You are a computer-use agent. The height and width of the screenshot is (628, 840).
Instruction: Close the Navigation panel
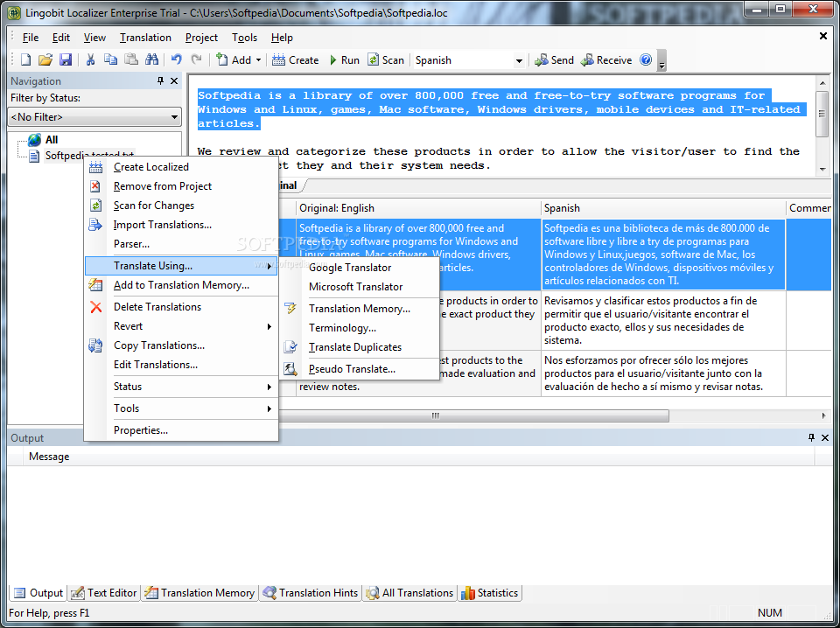click(x=174, y=80)
